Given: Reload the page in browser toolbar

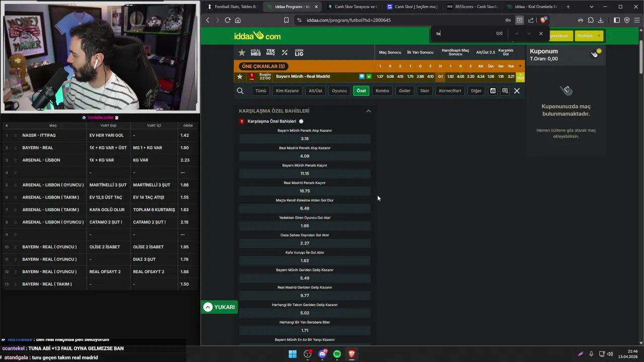Looking at the screenshot, I should [x=227, y=20].
